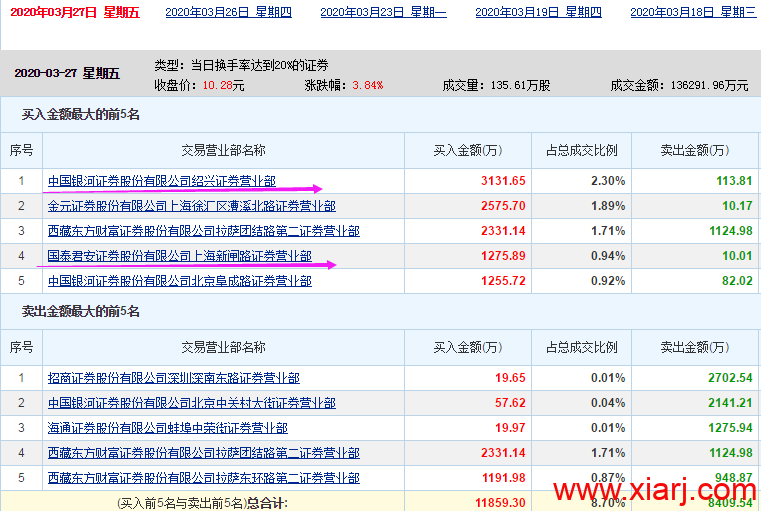
Task: Open 海通证券蚌埠中荣街证券营业部 link
Action: pyautogui.click(x=167, y=428)
